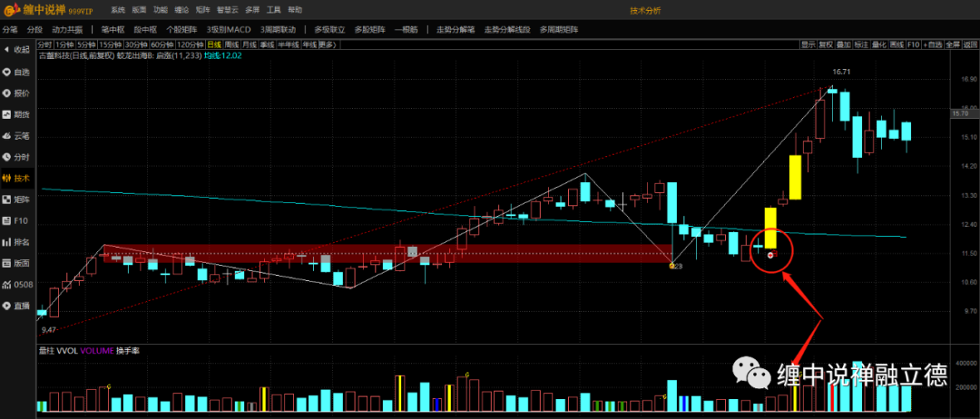This screenshot has height=419, width=980.
Task: Click 个股矩阵 in the toolbar
Action: click(181, 29)
